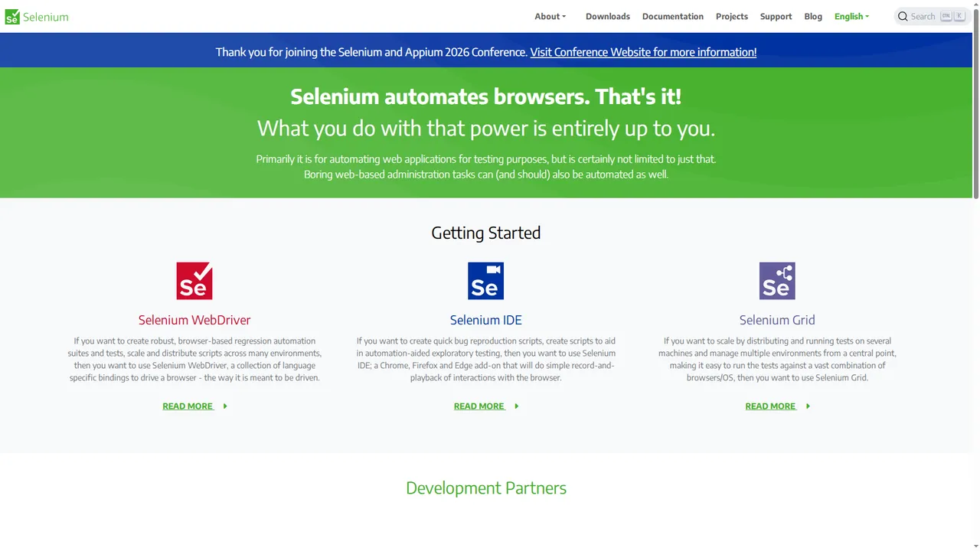
Task: Visit the Blog page
Action: coord(813,16)
